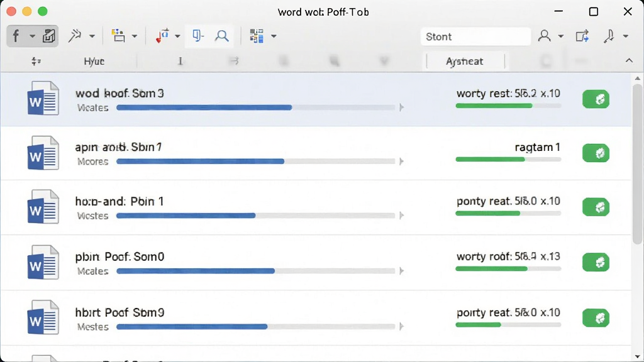Expand the user account dropdown arrow
644x362 pixels.
[560, 36]
